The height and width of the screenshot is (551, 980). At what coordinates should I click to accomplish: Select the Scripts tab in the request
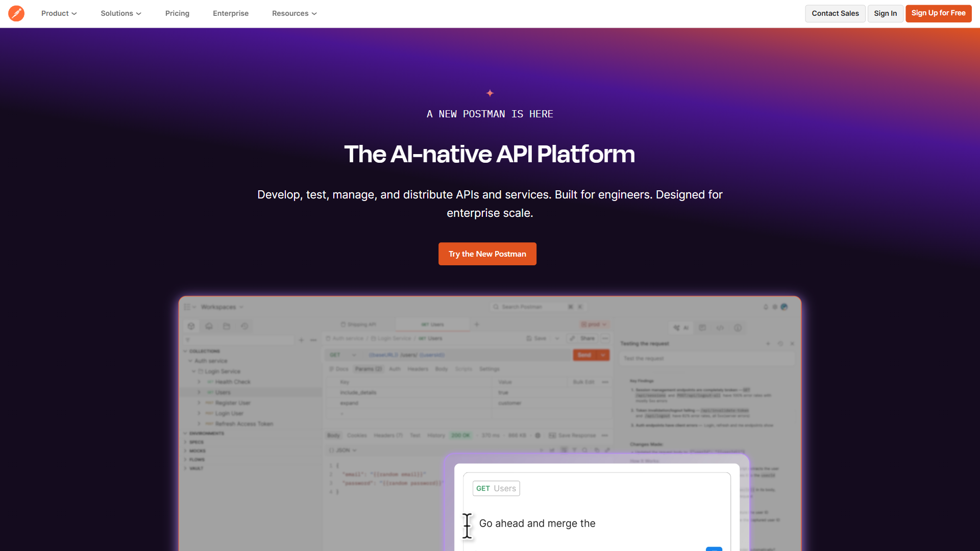coord(463,369)
